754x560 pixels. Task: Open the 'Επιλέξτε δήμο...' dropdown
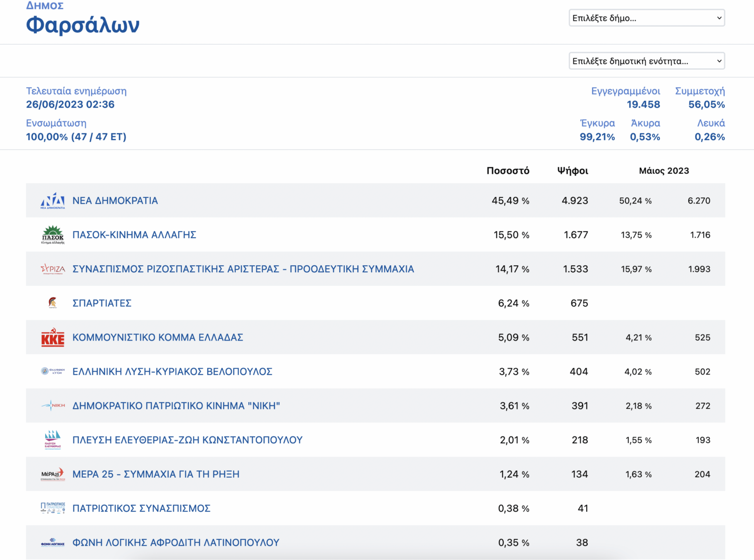[647, 18]
